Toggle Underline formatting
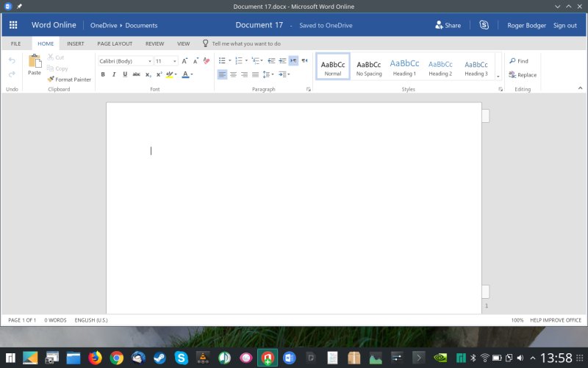Screen dimensions: 588x368 (x=125, y=74)
